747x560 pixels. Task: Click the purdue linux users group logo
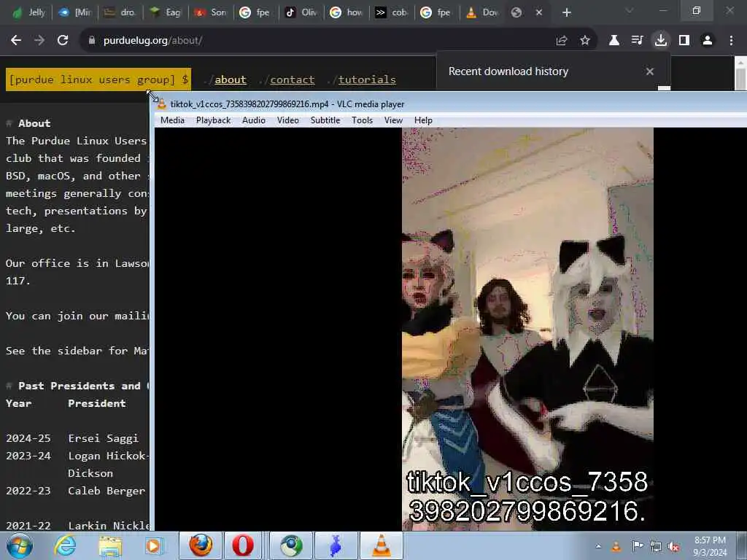(98, 79)
